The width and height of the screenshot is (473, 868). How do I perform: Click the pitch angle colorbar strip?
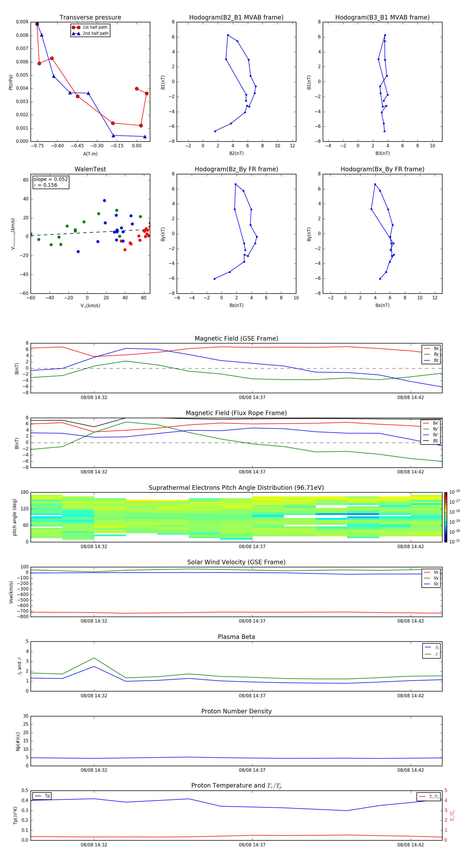(x=446, y=517)
